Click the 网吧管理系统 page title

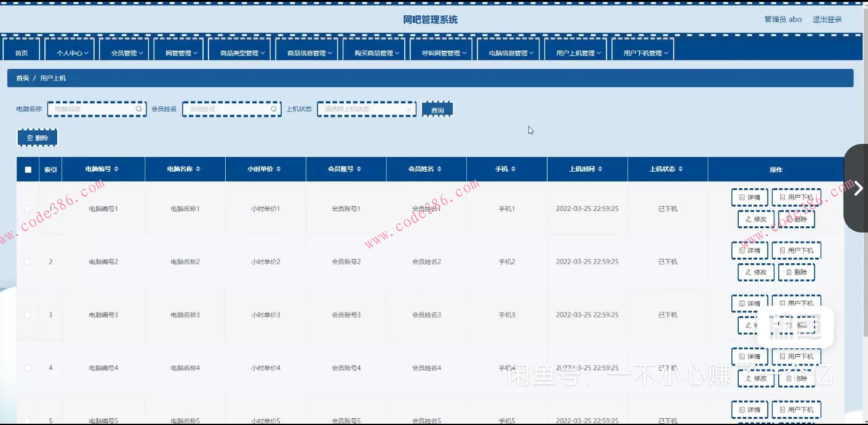pyautogui.click(x=430, y=20)
